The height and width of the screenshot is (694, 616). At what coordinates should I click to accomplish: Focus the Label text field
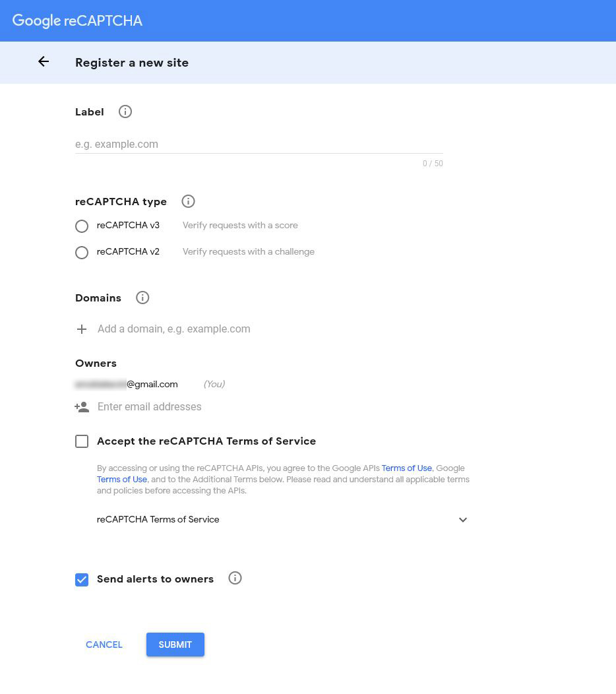(x=259, y=144)
